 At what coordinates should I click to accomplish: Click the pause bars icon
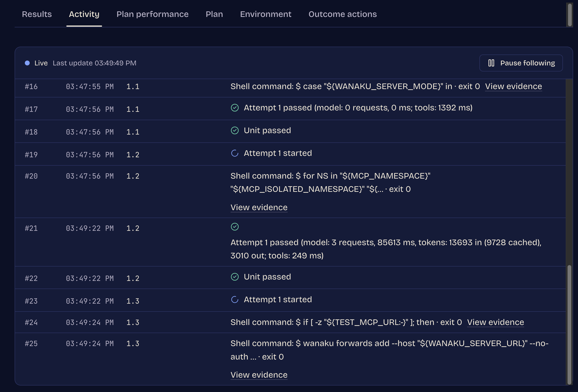pos(491,63)
